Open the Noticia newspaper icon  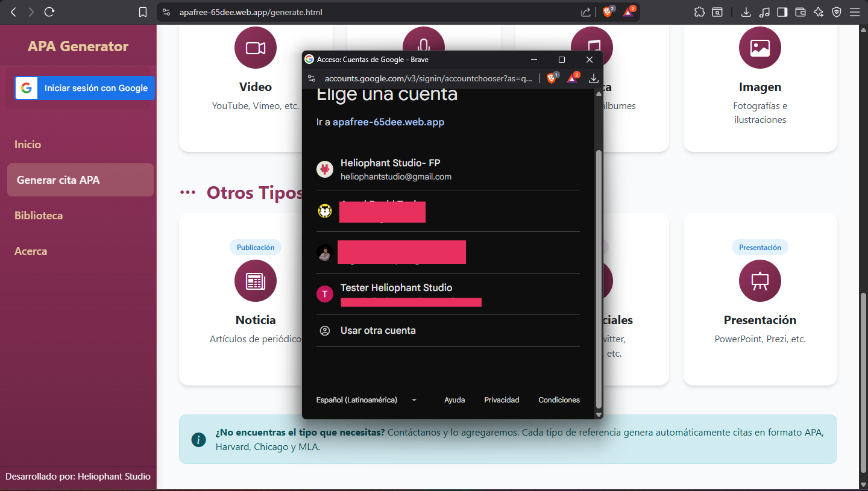click(255, 281)
